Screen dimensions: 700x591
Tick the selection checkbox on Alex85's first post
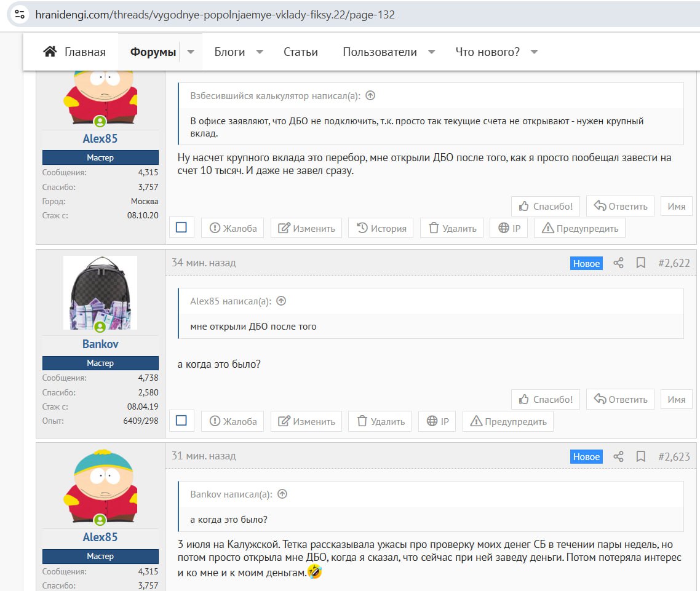(181, 228)
